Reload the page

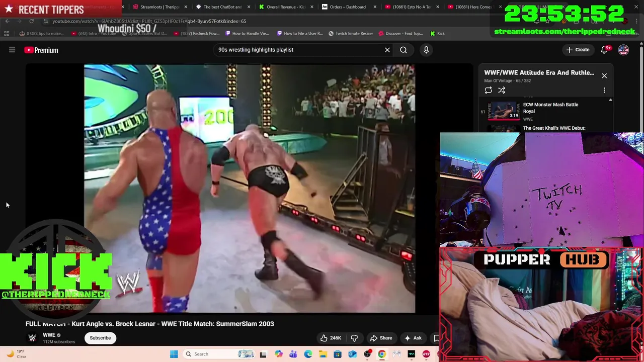(32, 21)
